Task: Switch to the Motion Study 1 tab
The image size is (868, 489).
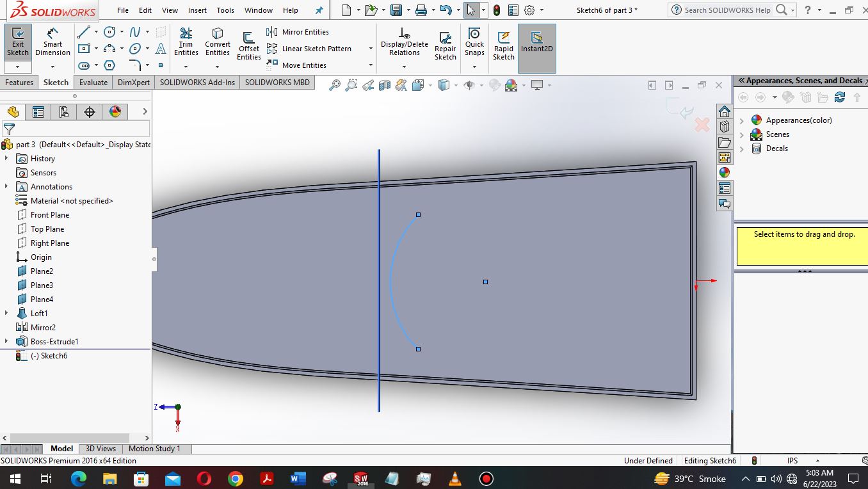Action: (154, 449)
